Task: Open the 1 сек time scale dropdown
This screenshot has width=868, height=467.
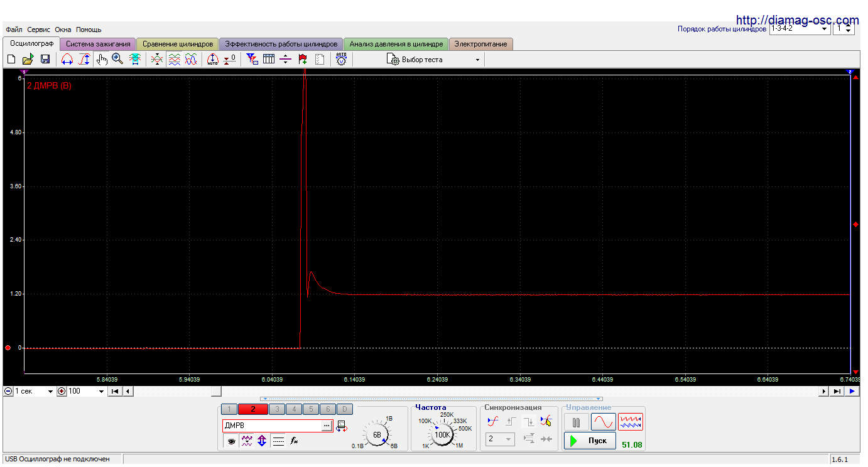Action: tap(35, 391)
